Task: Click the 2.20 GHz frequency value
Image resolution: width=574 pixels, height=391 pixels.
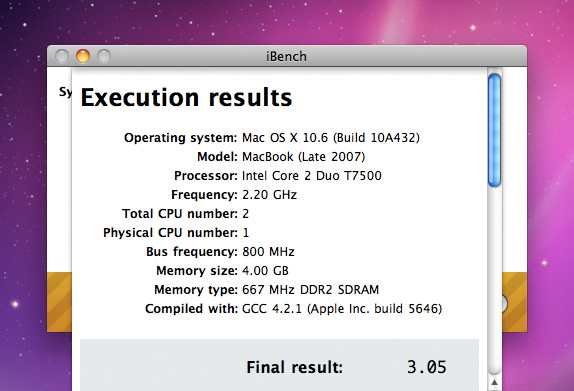Action: pyautogui.click(x=269, y=195)
